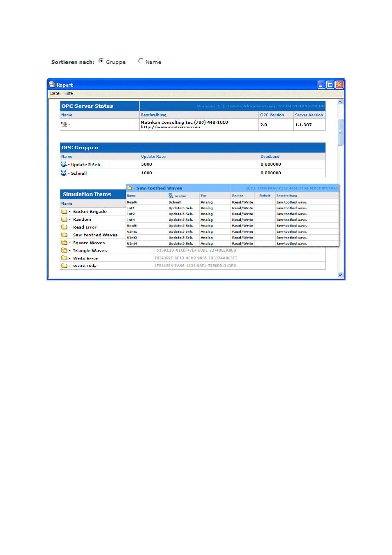This screenshot has width=392, height=555.
Task: Click the Int4 row in popup
Action: (x=232, y=220)
